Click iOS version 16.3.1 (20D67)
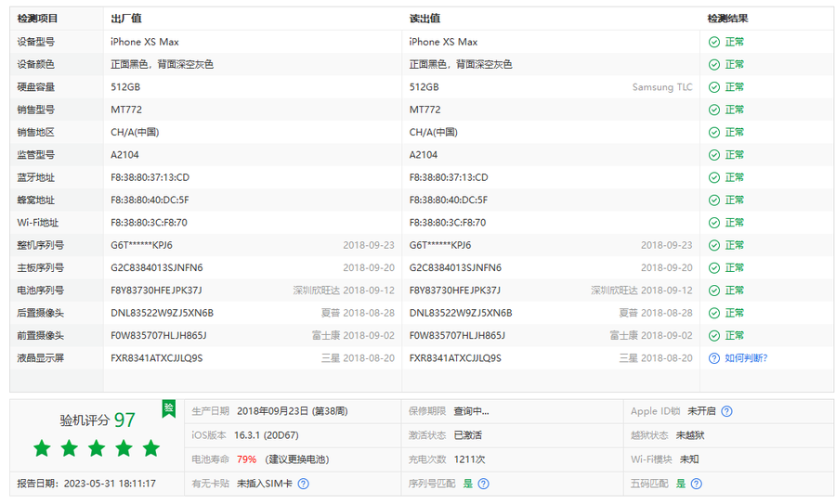This screenshot has height=504, width=836. [266, 435]
